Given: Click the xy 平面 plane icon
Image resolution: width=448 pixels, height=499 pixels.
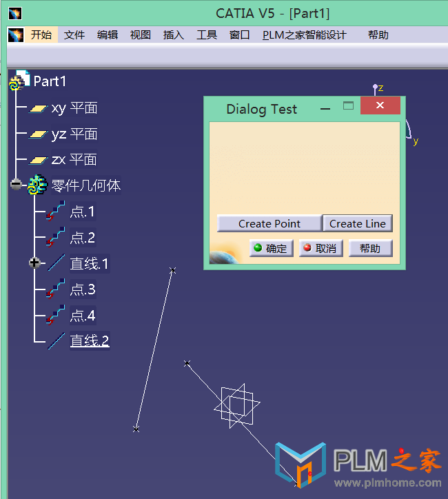Looking at the screenshot, I should point(38,109).
